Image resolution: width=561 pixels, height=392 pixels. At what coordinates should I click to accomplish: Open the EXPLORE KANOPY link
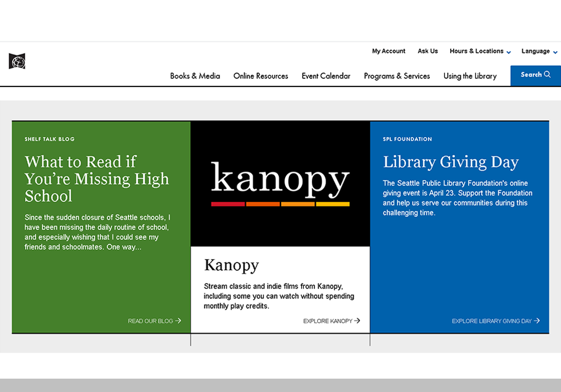point(328,321)
